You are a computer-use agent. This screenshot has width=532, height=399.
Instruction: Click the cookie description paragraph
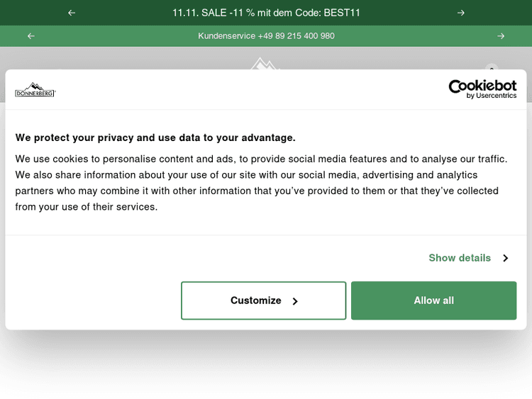262,183
